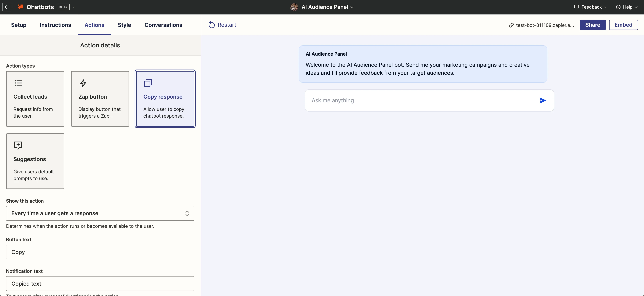Expand the AI Audience Panel name menu
This screenshot has height=296, width=644.
tap(352, 7)
